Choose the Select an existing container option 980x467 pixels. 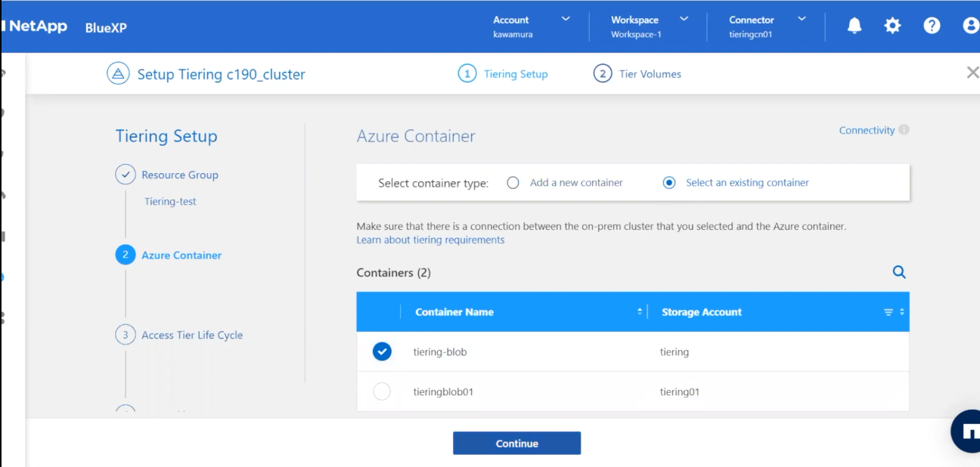(669, 183)
